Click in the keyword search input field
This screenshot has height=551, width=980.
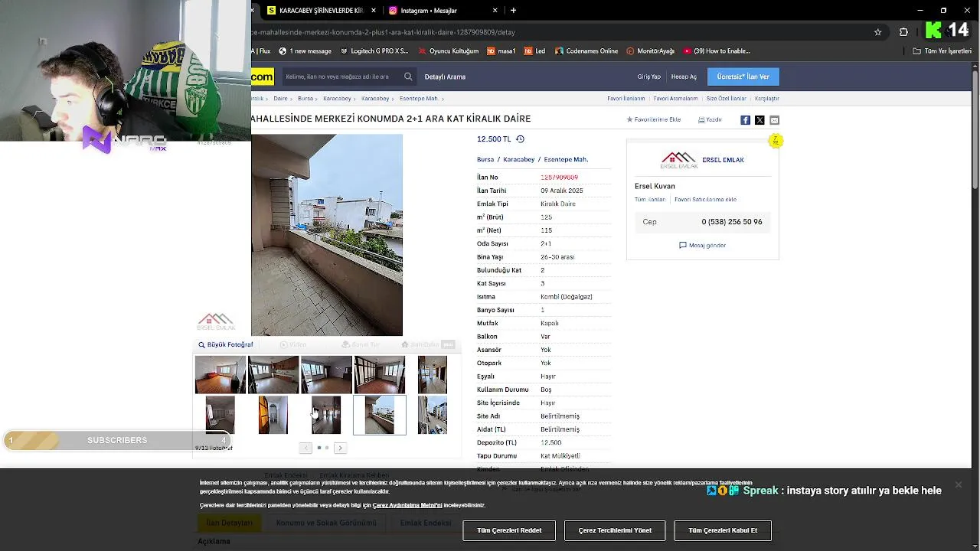pyautogui.click(x=341, y=77)
